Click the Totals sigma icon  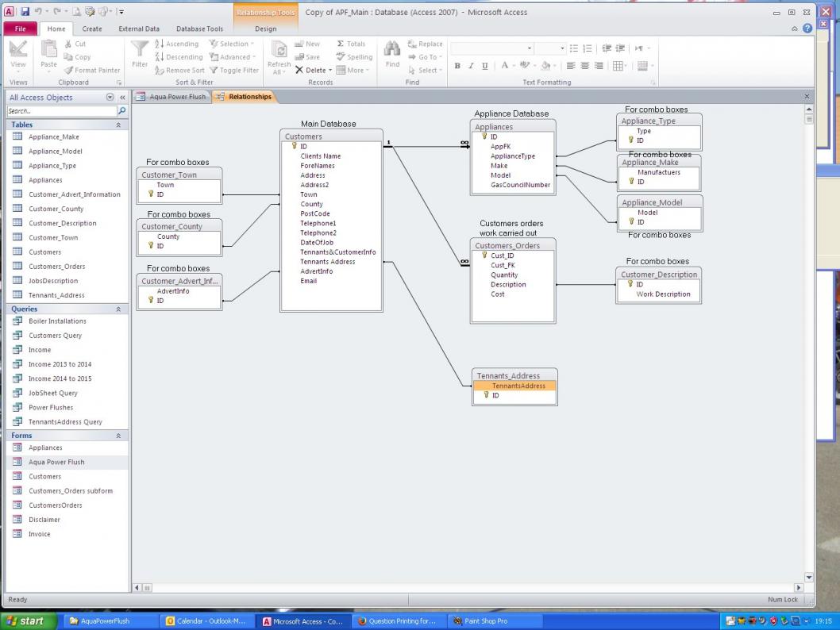[x=340, y=44]
